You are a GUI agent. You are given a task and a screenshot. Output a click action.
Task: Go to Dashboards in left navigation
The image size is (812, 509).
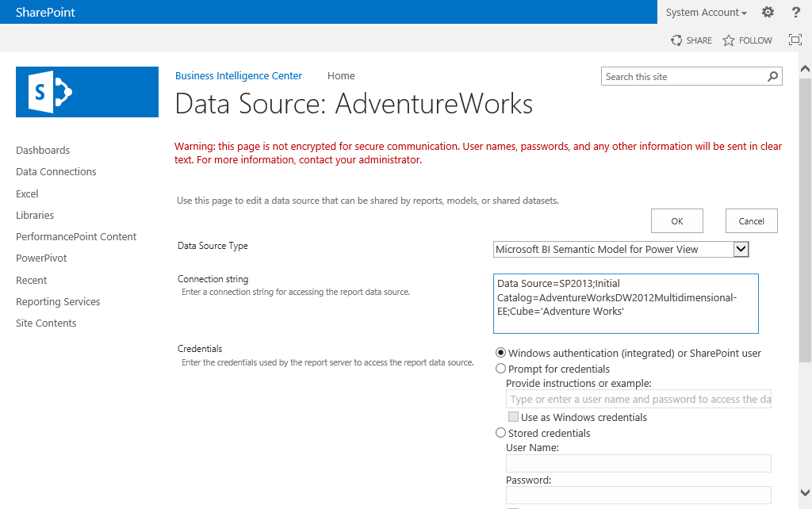pos(43,150)
